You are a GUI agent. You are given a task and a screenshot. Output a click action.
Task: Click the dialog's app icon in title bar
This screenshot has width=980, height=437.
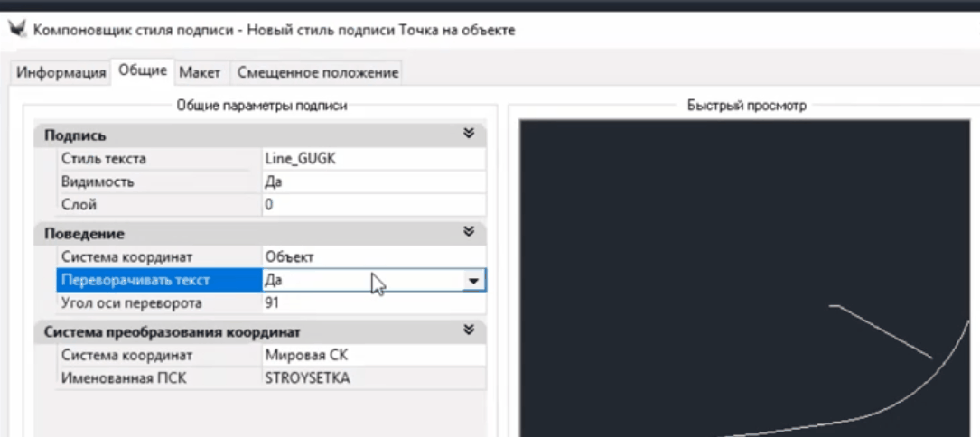[16, 30]
